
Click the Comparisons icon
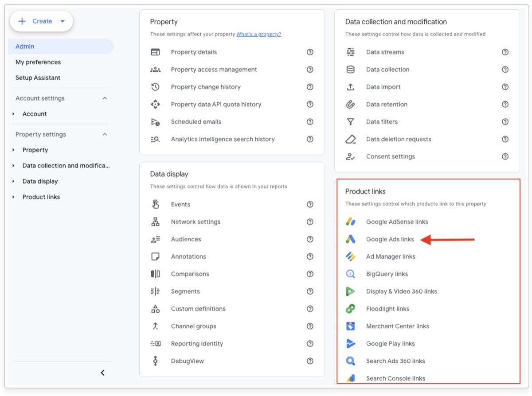pyautogui.click(x=155, y=274)
